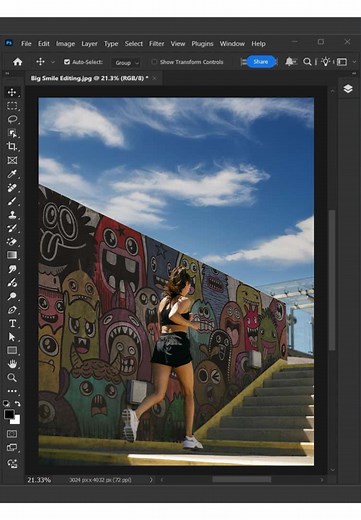Screen dimensions: 361x520
Task: Select the Zoom tool in the toolbar
Action: (x=12, y=378)
